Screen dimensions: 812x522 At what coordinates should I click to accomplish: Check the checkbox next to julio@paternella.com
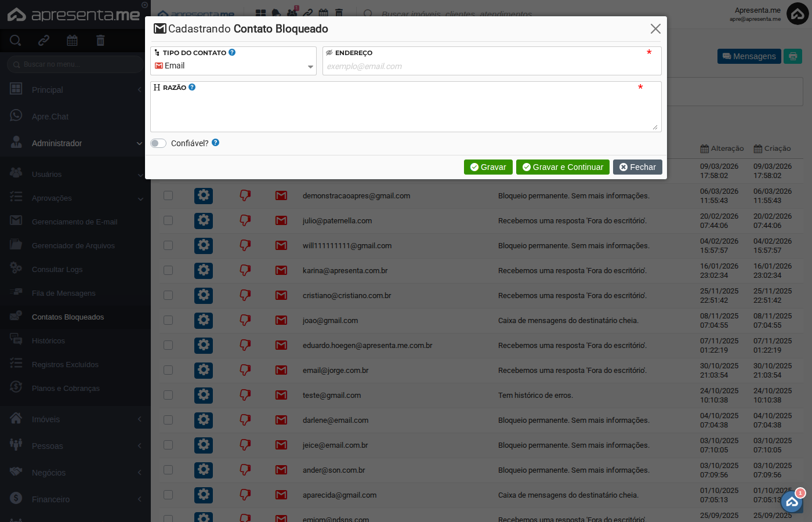coord(168,220)
